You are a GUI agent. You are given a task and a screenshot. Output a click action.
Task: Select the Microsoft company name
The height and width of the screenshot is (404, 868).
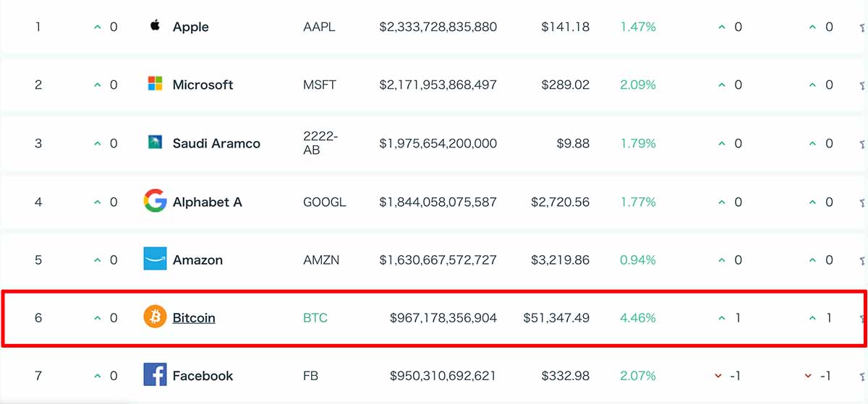pos(203,85)
